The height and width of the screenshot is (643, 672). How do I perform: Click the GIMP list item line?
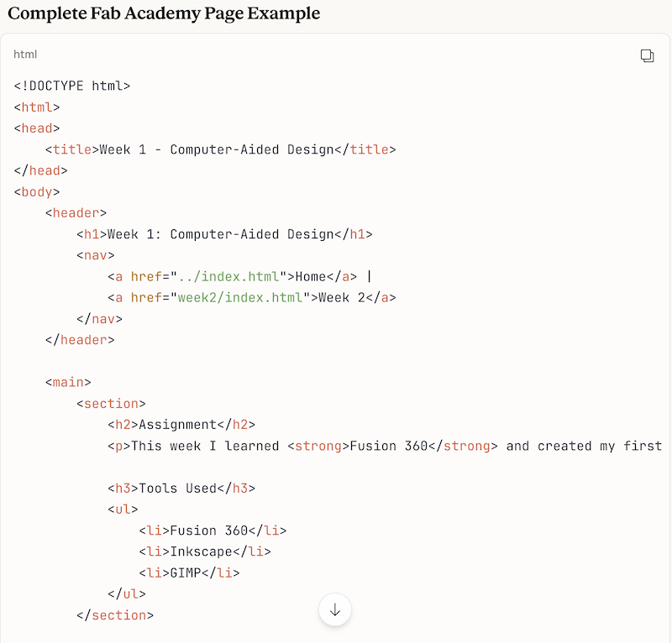tap(189, 572)
